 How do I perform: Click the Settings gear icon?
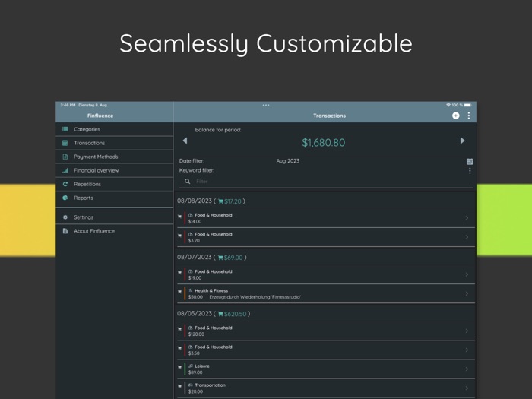tap(65, 217)
